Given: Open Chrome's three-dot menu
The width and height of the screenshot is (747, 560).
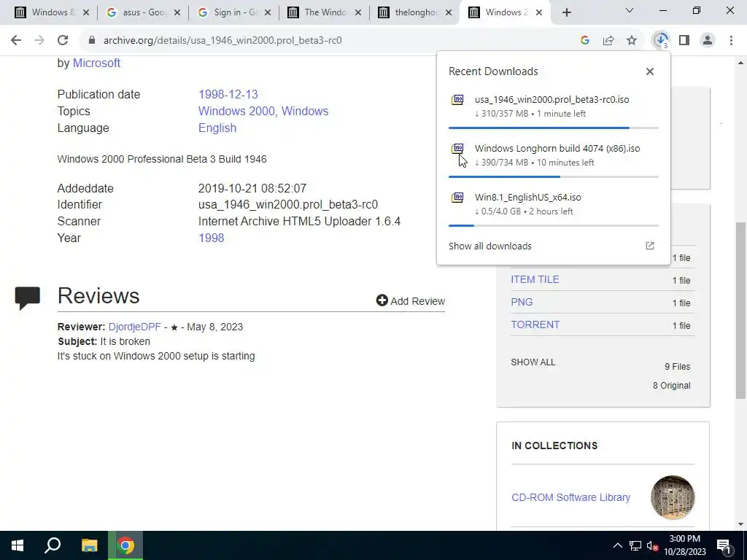Looking at the screenshot, I should [731, 41].
